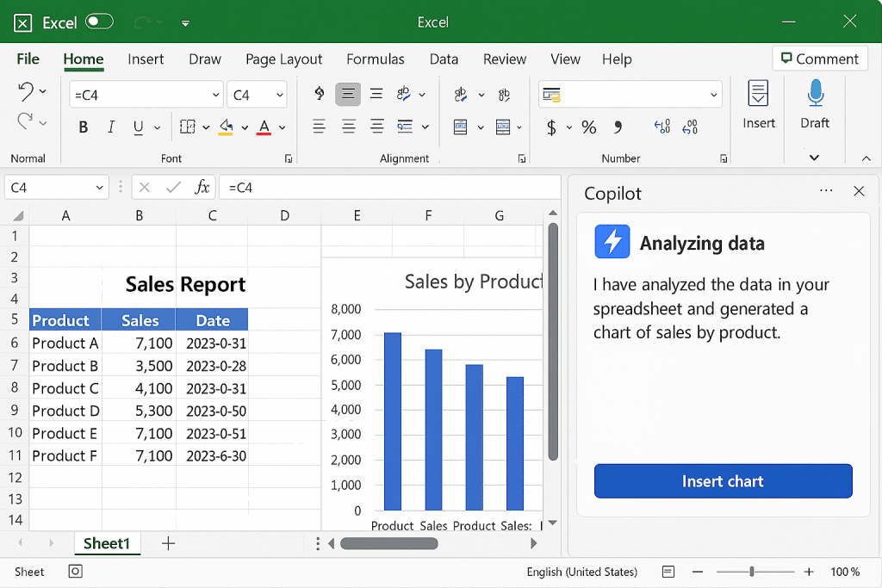
Task: Open the Formulas ribbon tab
Action: click(375, 59)
